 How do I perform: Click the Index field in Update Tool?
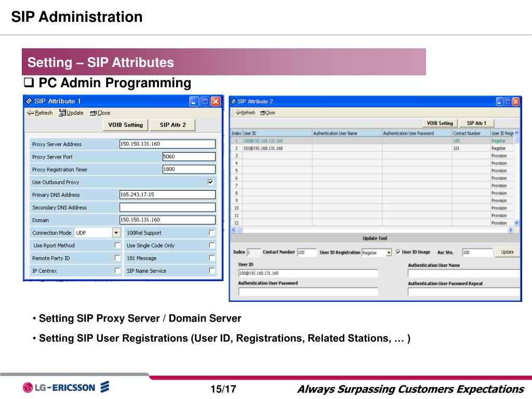pyautogui.click(x=253, y=252)
